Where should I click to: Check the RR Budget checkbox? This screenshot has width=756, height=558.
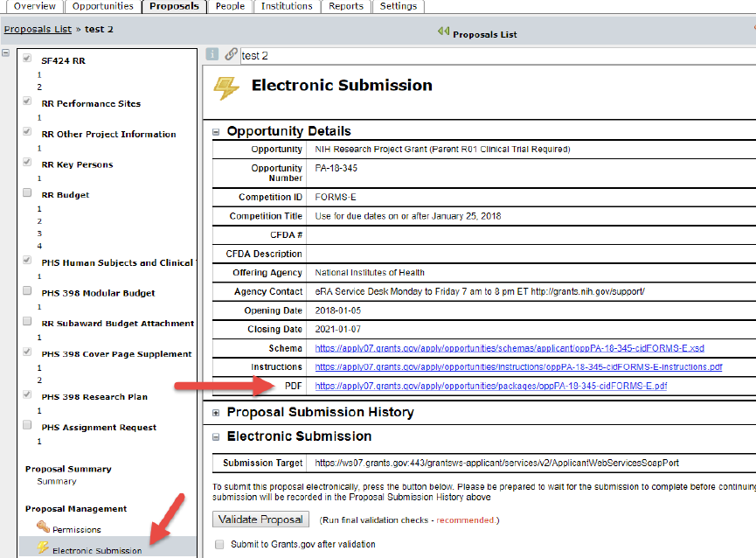(x=25, y=193)
